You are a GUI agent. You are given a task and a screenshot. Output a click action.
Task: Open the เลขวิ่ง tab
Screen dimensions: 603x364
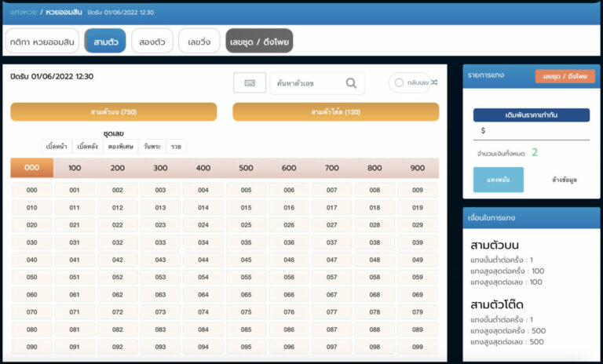199,41
